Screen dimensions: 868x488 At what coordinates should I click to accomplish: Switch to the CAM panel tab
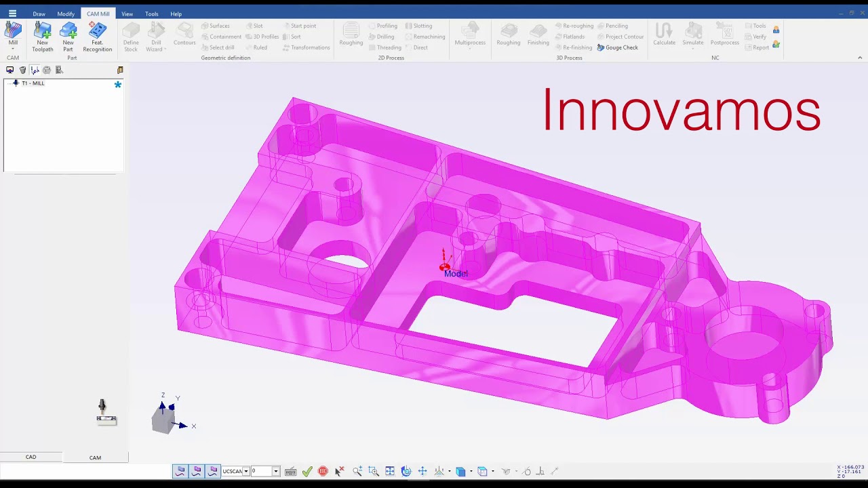coord(95,457)
